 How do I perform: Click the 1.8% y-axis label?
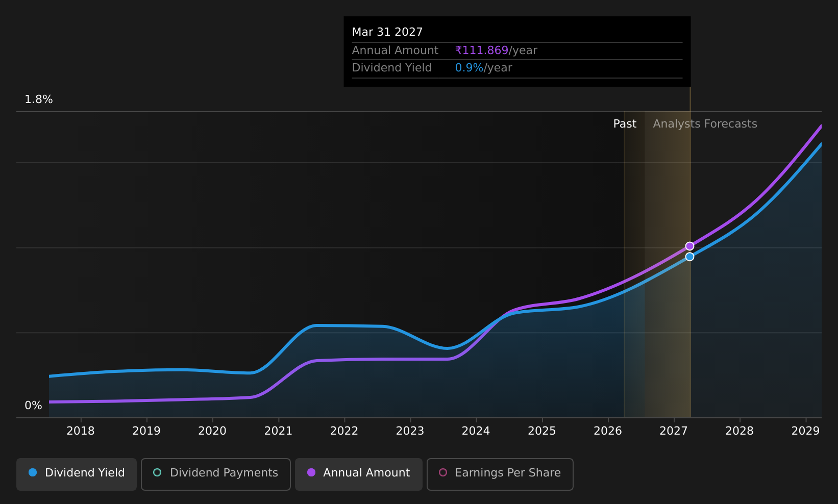click(39, 99)
